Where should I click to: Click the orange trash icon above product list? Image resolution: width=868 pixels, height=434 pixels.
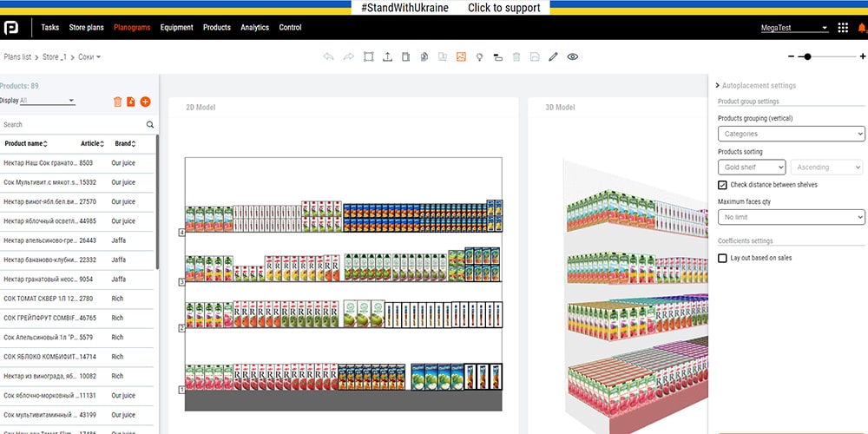point(118,102)
